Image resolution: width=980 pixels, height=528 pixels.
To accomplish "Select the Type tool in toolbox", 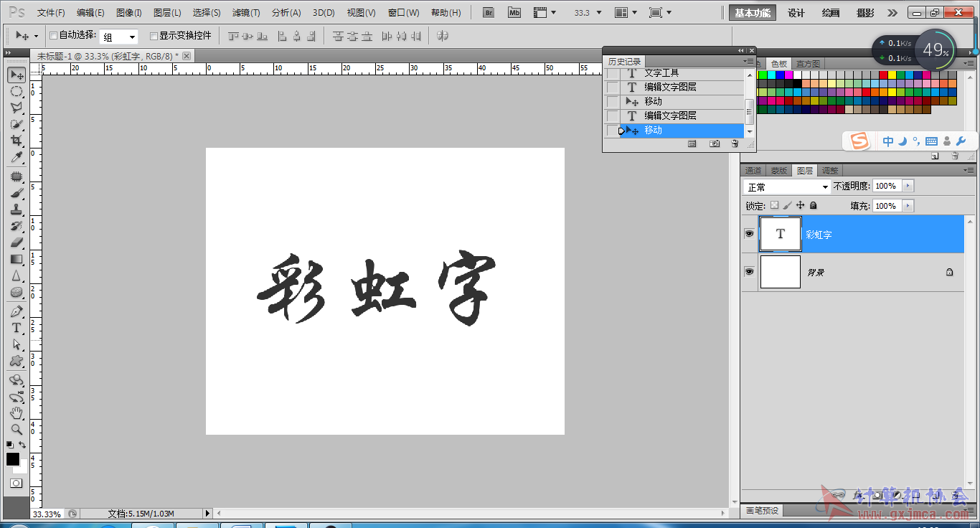I will [17, 328].
